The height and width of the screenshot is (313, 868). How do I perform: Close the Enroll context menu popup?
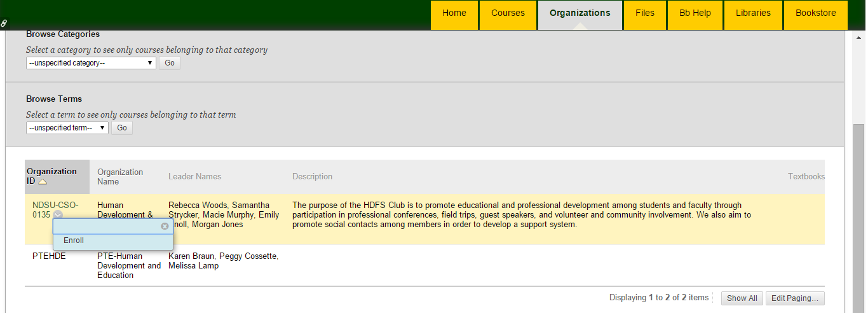[165, 226]
